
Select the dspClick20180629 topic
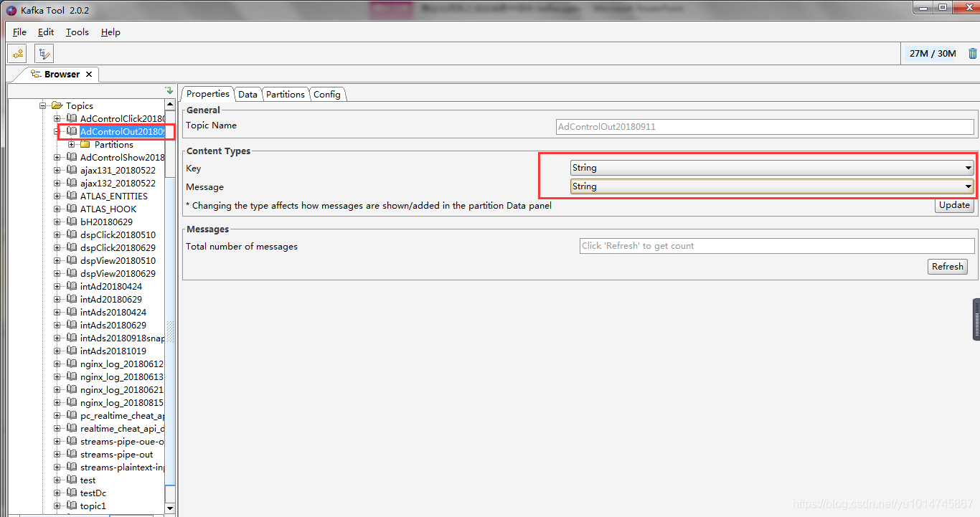tap(118, 247)
